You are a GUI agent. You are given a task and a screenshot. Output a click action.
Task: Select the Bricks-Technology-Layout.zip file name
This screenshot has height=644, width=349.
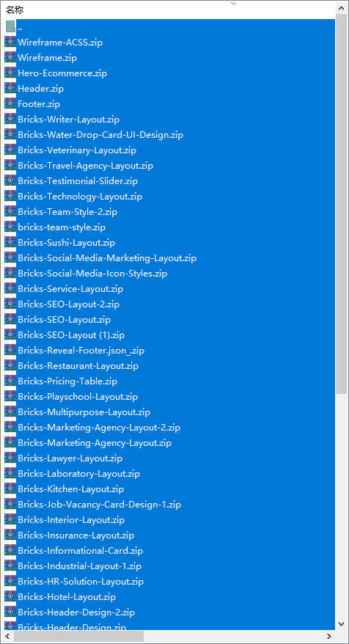tap(80, 197)
